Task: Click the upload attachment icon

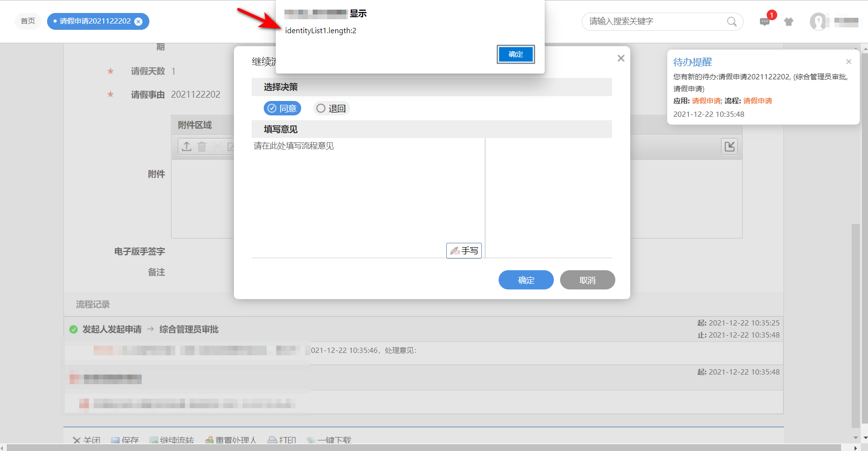Action: pyautogui.click(x=187, y=147)
